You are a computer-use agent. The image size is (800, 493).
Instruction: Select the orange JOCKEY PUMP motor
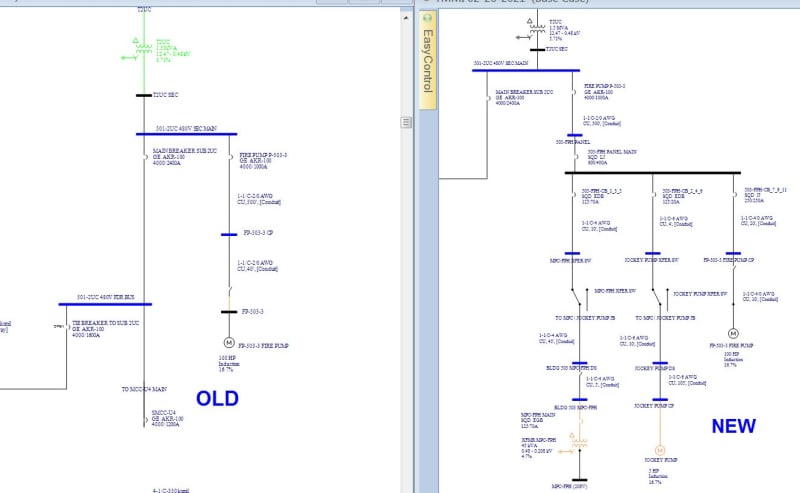660,450
